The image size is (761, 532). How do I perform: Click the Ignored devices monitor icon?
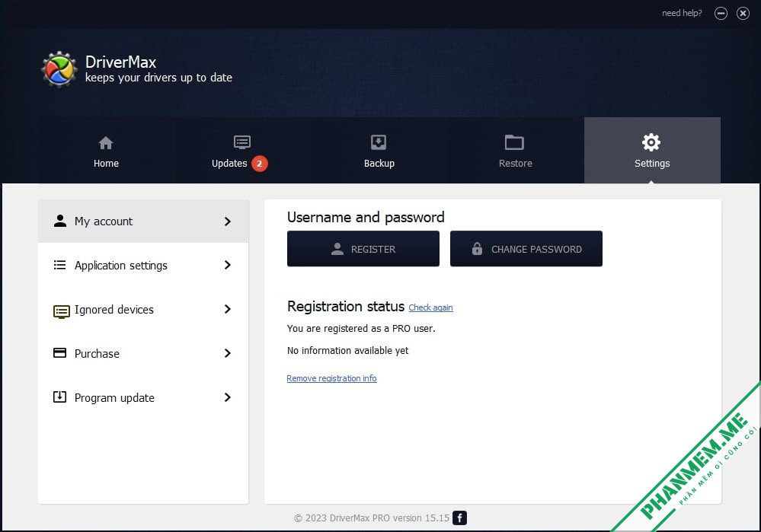pos(61,311)
